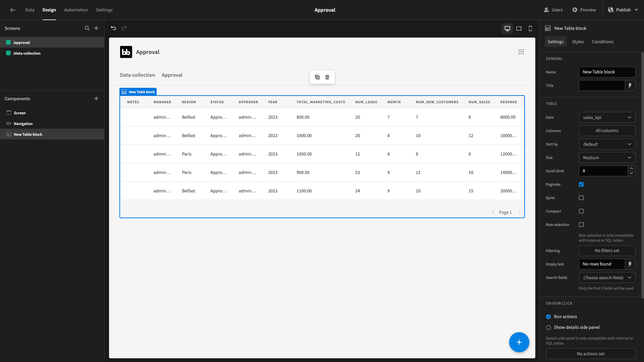This screenshot has width=644, height=362.
Task: Enable the Row selection checkbox
Action: [581, 225]
